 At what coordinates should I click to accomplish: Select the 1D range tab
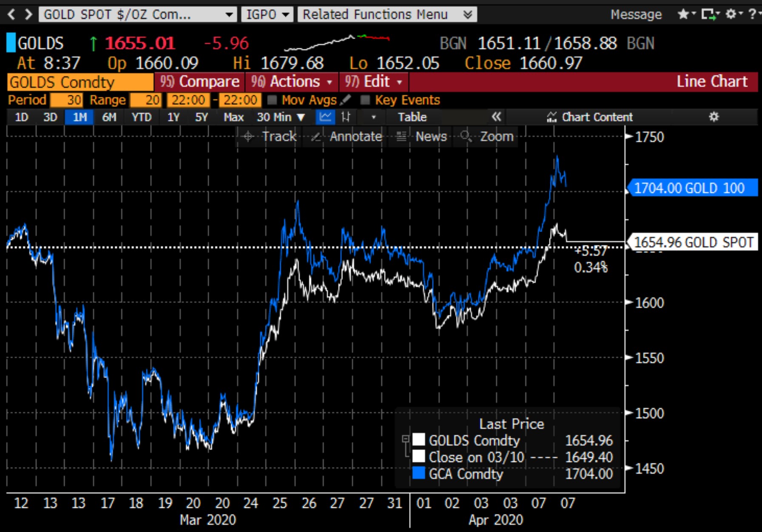(22, 117)
